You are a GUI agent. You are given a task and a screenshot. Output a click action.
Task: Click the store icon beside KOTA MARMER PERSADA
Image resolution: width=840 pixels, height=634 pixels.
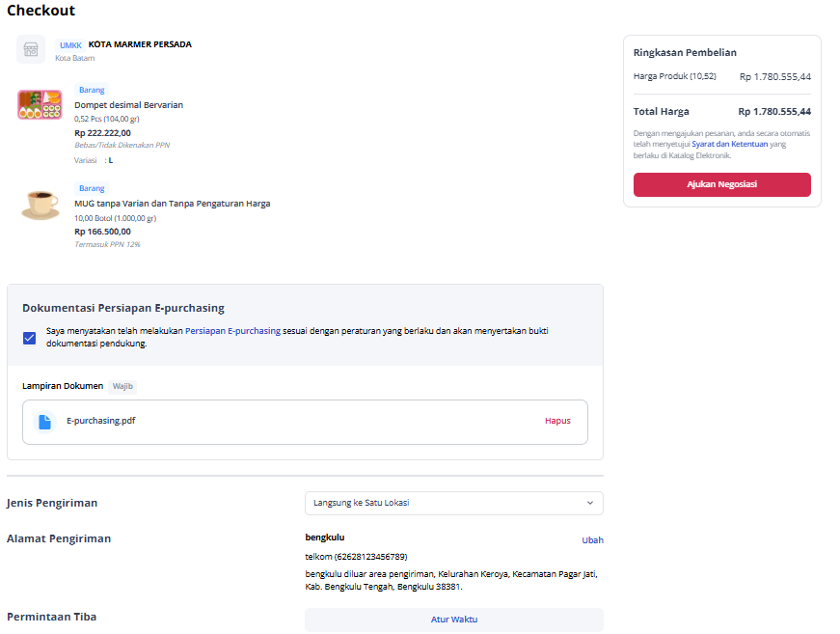[31, 49]
